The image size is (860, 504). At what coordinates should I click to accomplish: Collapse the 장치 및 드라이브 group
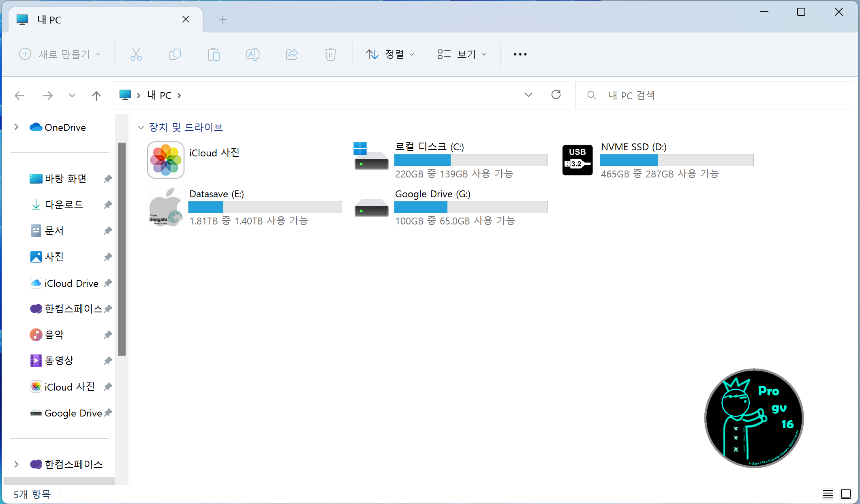[141, 127]
